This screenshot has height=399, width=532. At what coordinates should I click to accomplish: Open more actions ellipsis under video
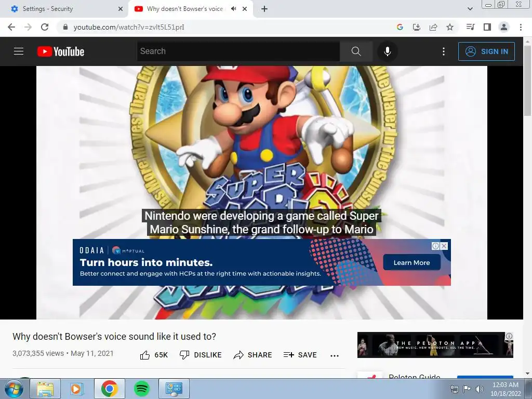(335, 355)
